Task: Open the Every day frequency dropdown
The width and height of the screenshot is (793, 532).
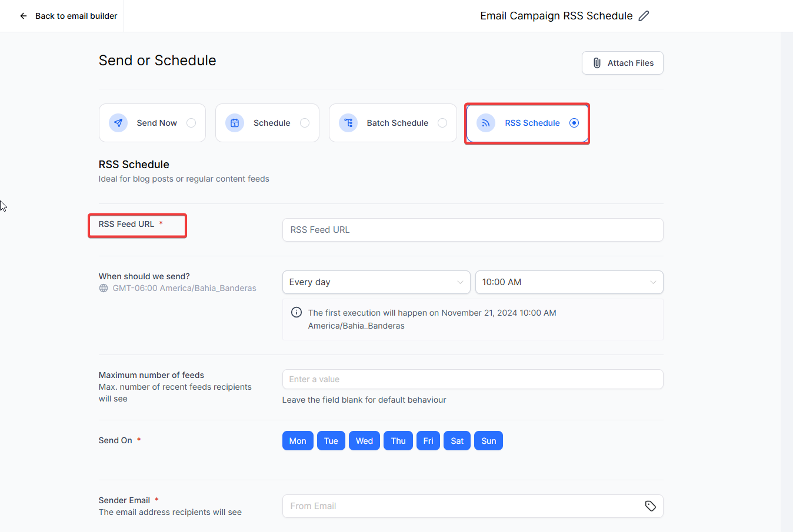Action: (x=376, y=282)
